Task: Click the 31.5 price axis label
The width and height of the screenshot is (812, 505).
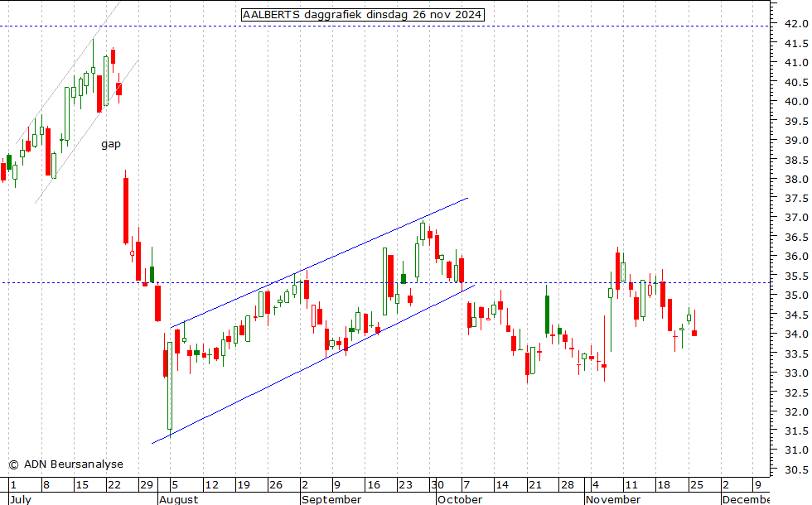Action: (x=796, y=431)
